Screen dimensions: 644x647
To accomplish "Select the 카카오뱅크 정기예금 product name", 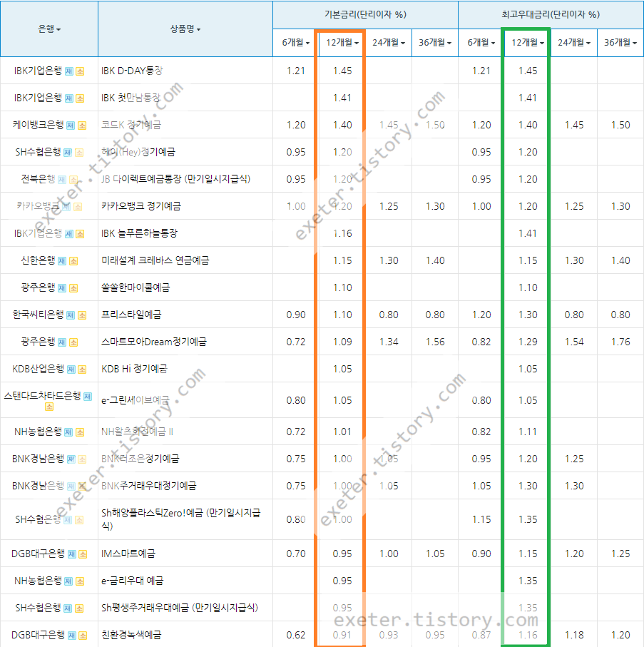I will tap(141, 206).
